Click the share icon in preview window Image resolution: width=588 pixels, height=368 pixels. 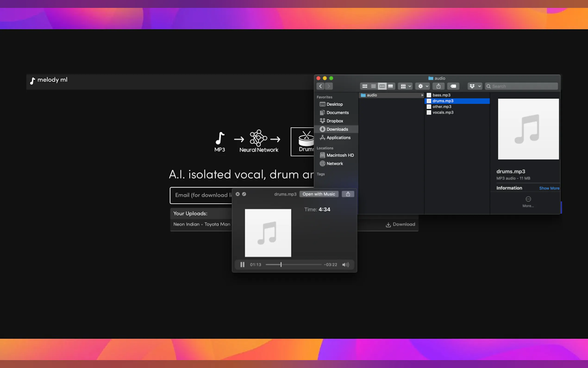pyautogui.click(x=348, y=194)
